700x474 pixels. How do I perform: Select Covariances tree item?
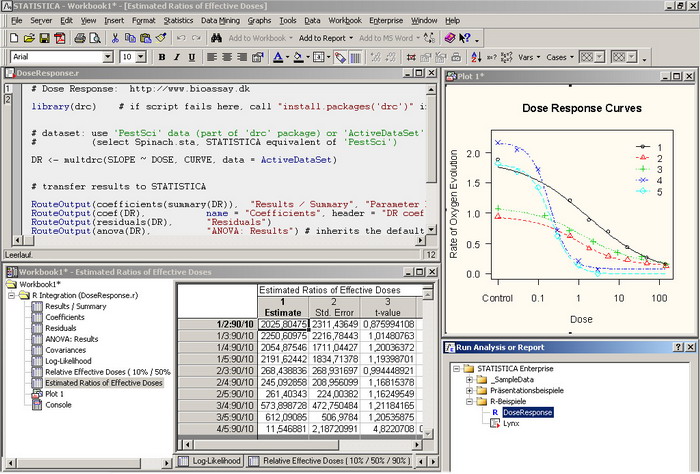tap(65, 350)
